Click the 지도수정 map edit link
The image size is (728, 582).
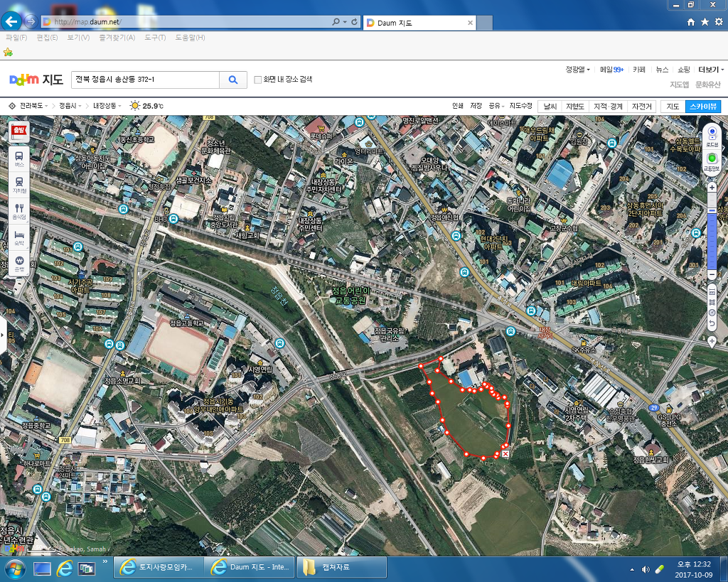pos(521,106)
